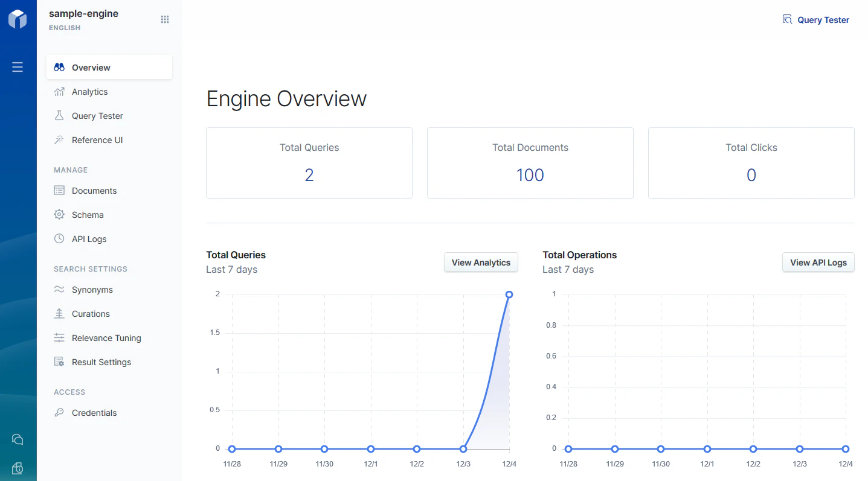Click the Total Queries card
The image size is (868, 481).
click(309, 163)
